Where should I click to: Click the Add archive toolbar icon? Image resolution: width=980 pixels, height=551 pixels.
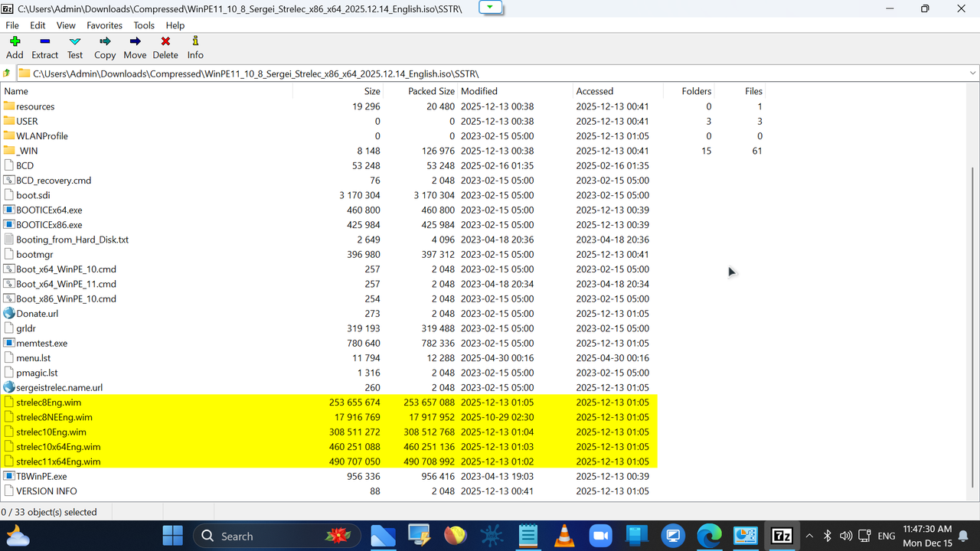point(14,46)
